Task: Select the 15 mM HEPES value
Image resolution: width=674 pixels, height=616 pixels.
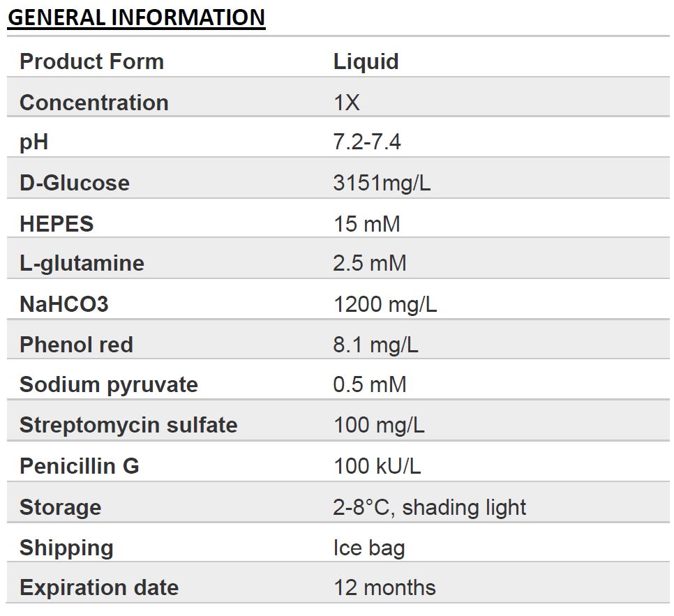Action: tap(367, 224)
